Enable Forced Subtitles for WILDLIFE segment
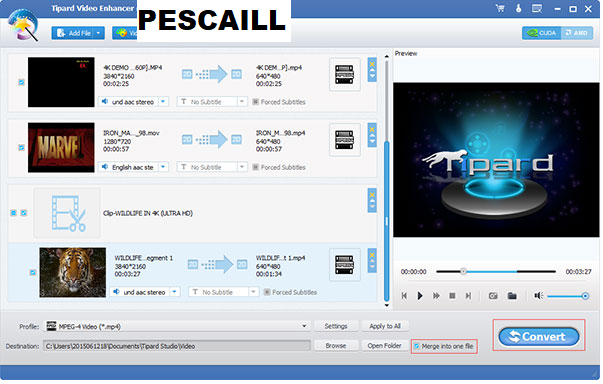This screenshot has width=603, height=384. [267, 292]
